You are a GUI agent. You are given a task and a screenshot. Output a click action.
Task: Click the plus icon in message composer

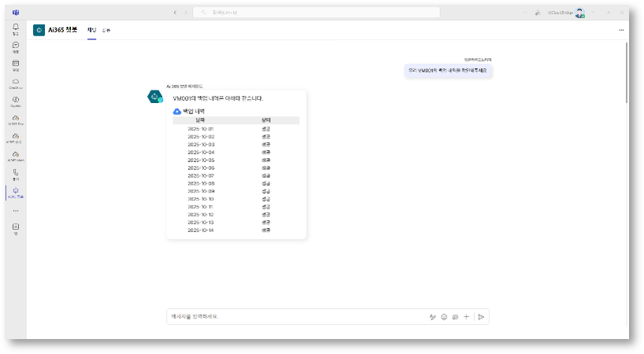(x=466, y=317)
